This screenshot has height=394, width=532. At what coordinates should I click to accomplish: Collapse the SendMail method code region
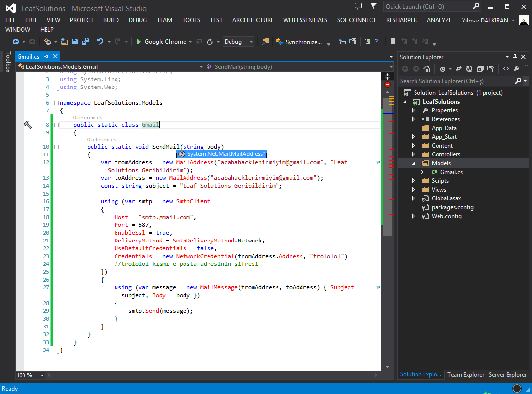(x=57, y=147)
